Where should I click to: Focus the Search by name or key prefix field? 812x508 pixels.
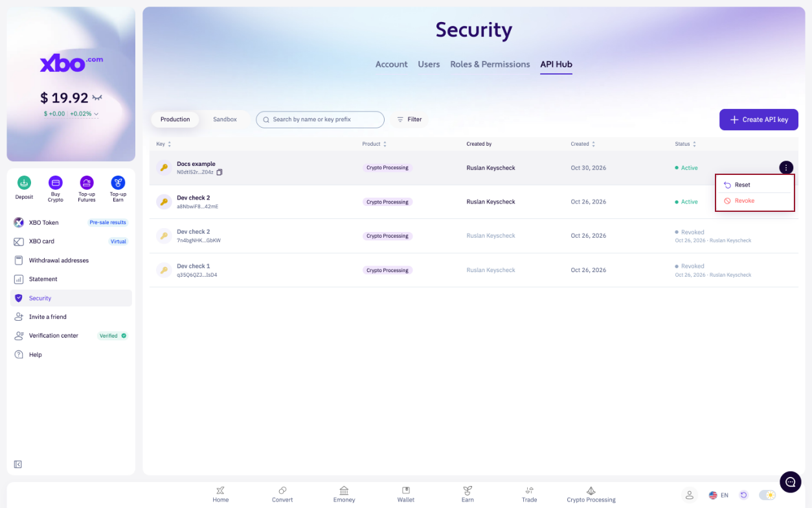click(x=320, y=119)
